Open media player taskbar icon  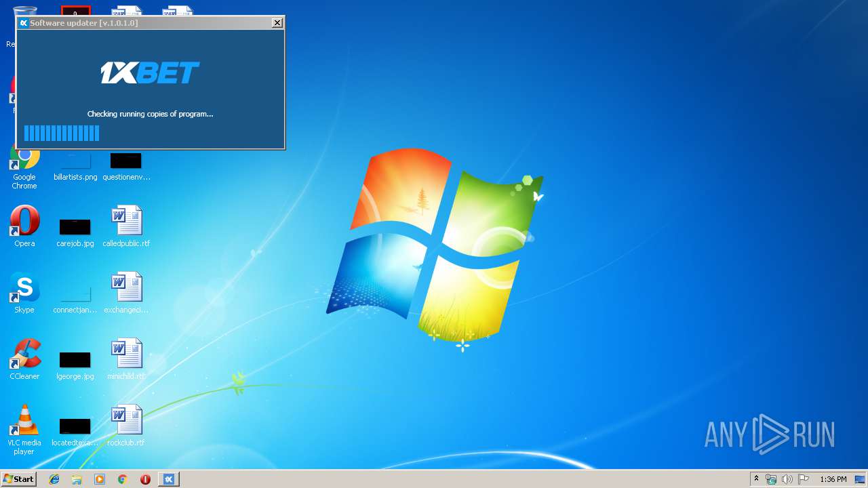point(100,479)
